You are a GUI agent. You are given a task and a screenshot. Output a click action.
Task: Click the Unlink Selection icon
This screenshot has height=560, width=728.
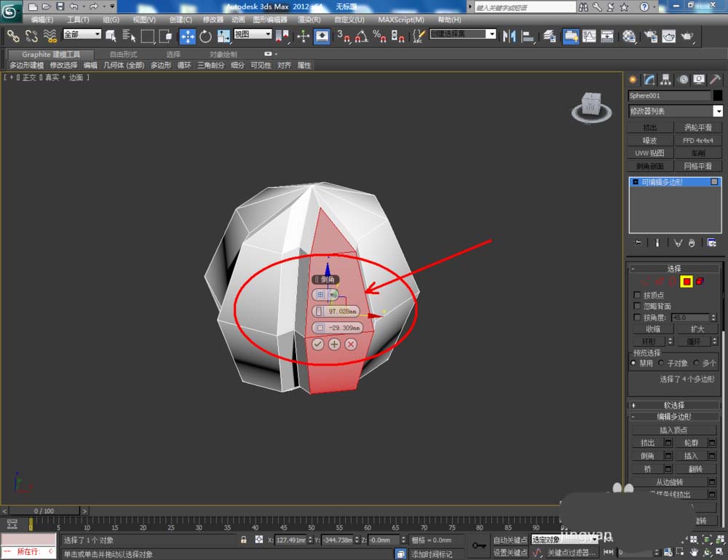pyautogui.click(x=31, y=36)
